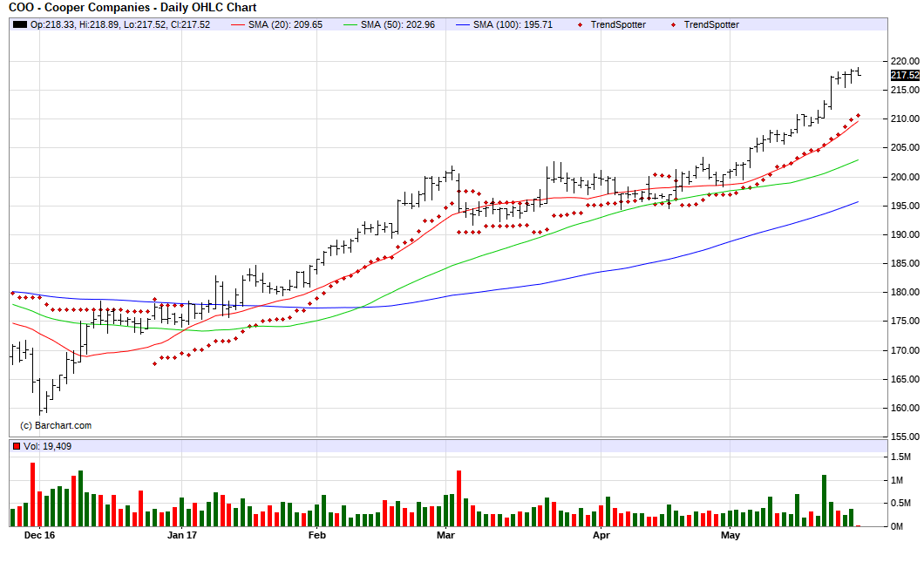This screenshot has width=924, height=562.
Task: Click the red SMA (20) legend line
Action: (237, 24)
